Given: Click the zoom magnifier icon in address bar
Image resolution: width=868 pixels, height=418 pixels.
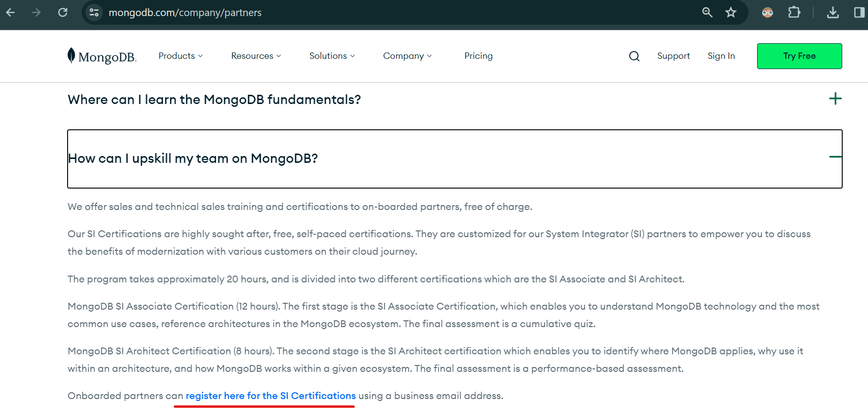Looking at the screenshot, I should coord(707,13).
